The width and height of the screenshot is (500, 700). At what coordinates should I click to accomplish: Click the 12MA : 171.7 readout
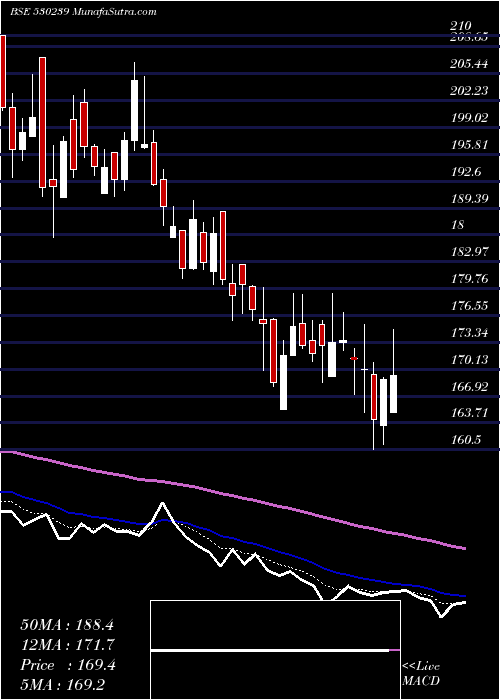pyautogui.click(x=67, y=645)
